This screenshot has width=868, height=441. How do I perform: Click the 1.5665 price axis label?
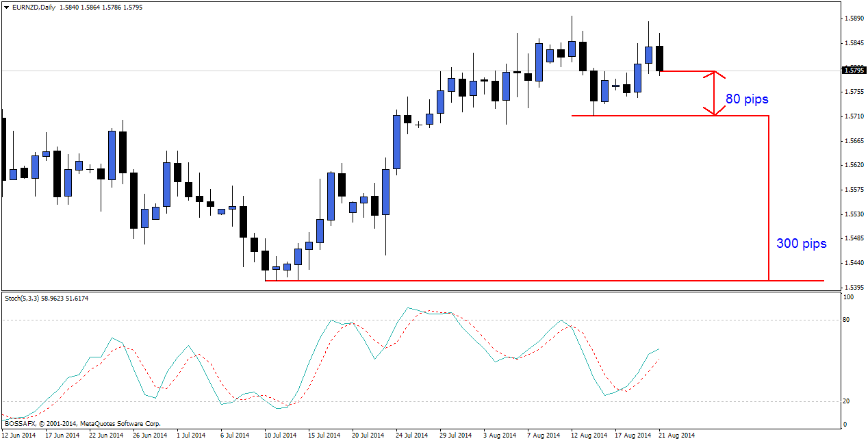(853, 141)
